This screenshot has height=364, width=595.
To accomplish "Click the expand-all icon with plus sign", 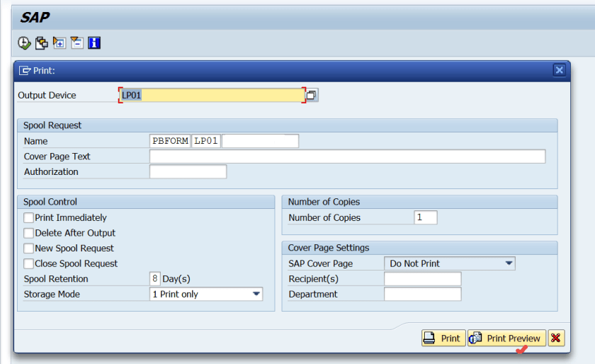I will tap(59, 43).
